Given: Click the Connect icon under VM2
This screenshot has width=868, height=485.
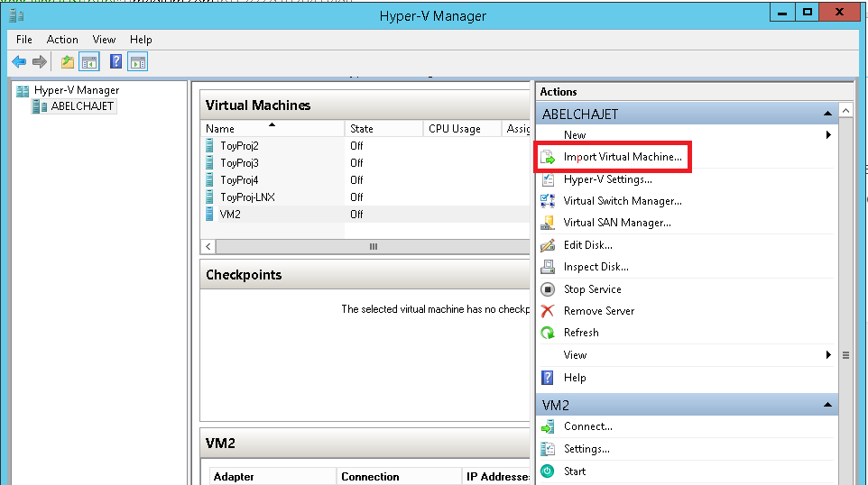Looking at the screenshot, I should coord(548,426).
